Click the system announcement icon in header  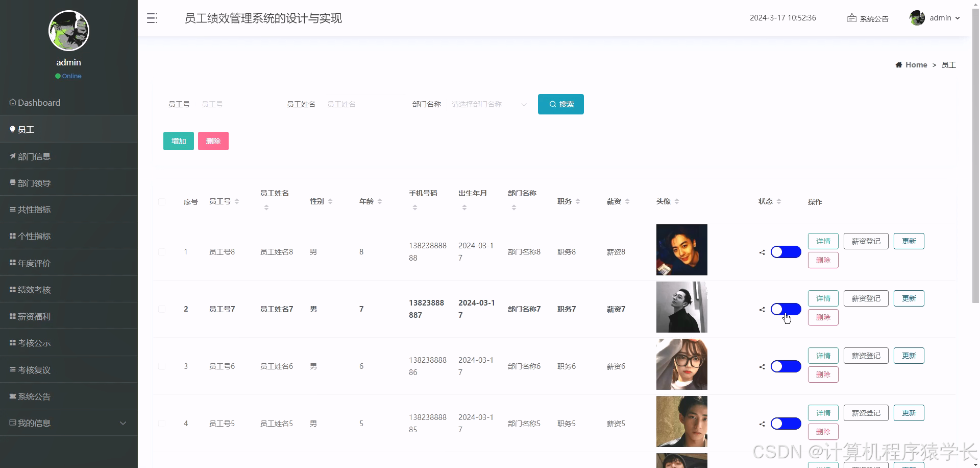(x=851, y=18)
